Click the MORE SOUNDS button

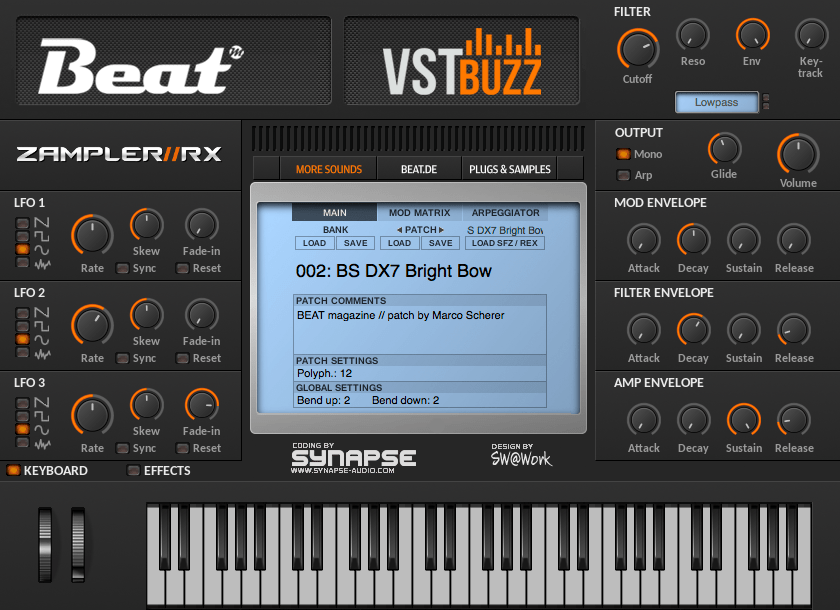point(328,169)
